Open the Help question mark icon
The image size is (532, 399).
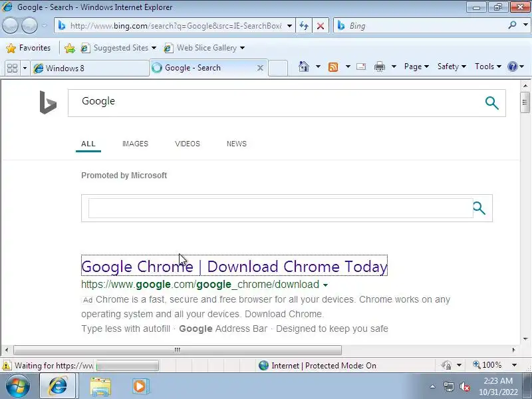512,66
